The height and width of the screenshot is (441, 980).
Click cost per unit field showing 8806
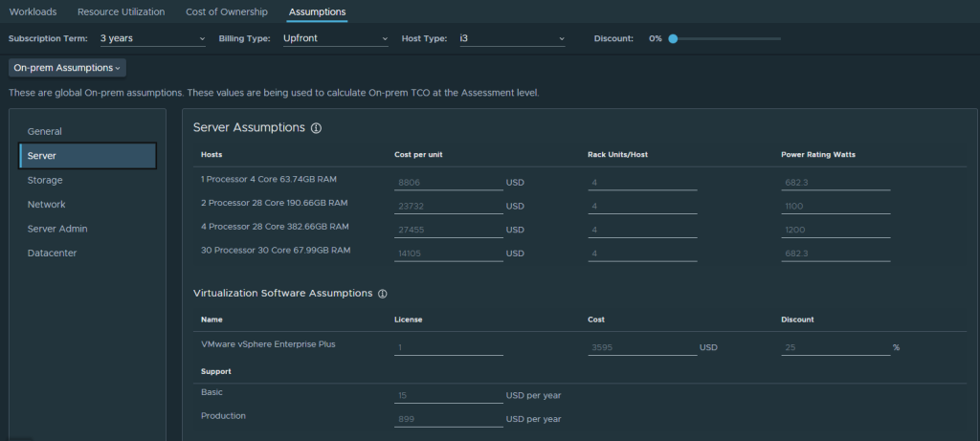[x=448, y=182]
